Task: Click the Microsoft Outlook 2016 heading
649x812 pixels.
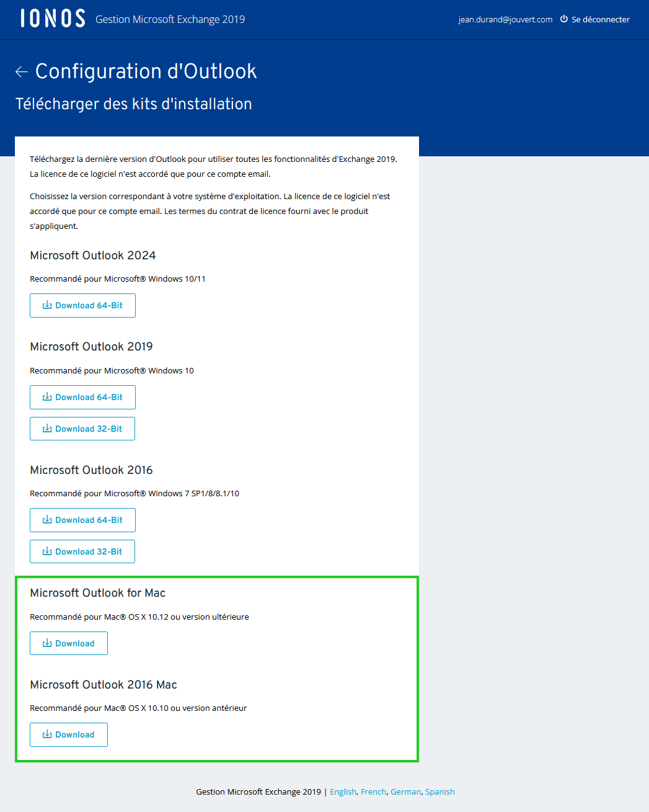Action: coord(91,470)
